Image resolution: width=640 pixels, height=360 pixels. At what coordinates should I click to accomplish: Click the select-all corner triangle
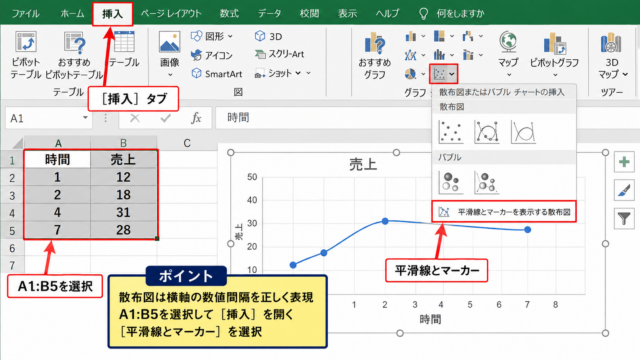point(17,143)
